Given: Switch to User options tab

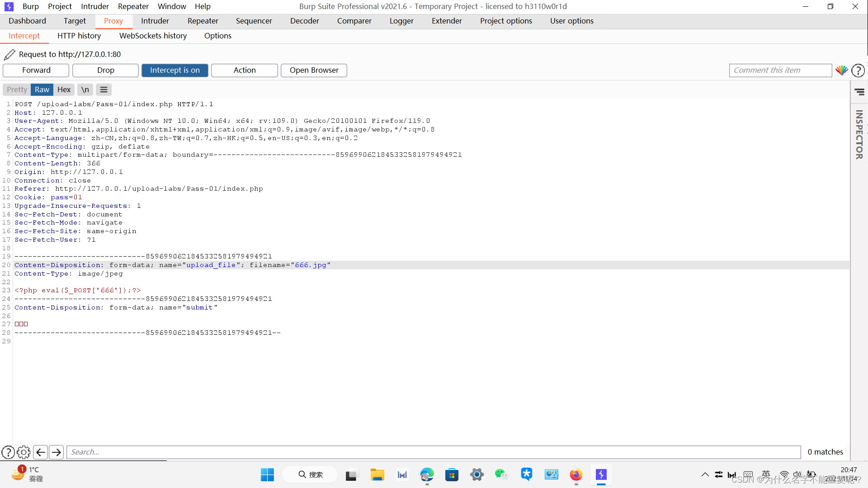Looking at the screenshot, I should click(572, 21).
